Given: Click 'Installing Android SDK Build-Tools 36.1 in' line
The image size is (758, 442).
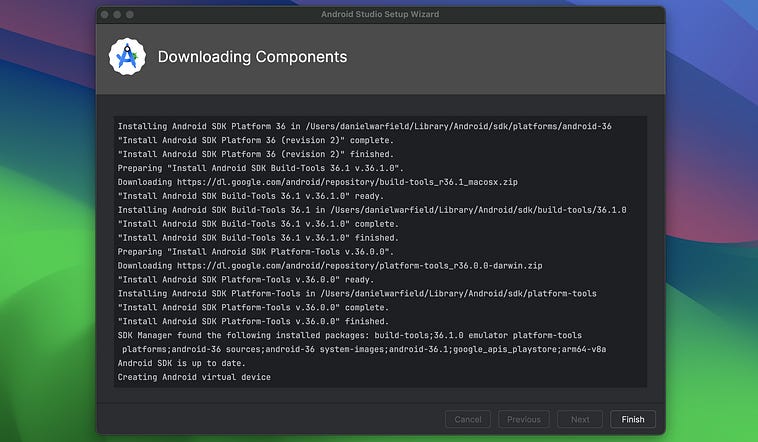Looking at the screenshot, I should (x=372, y=210).
